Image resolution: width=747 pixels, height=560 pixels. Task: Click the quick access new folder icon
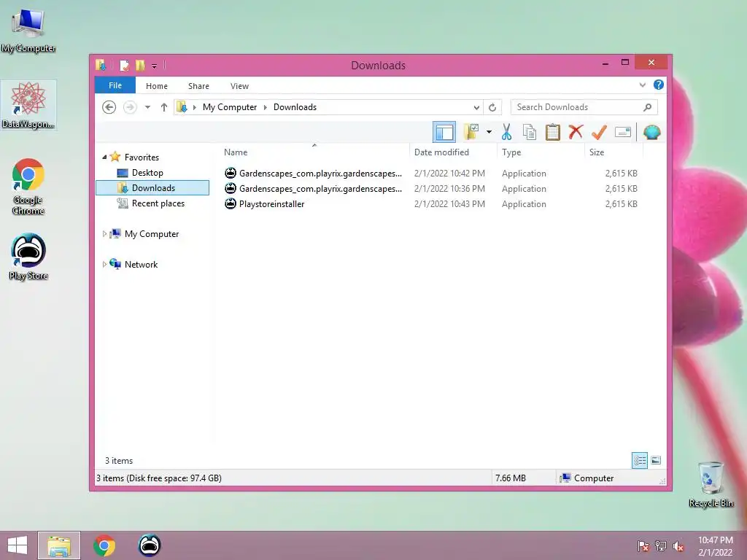click(x=140, y=65)
